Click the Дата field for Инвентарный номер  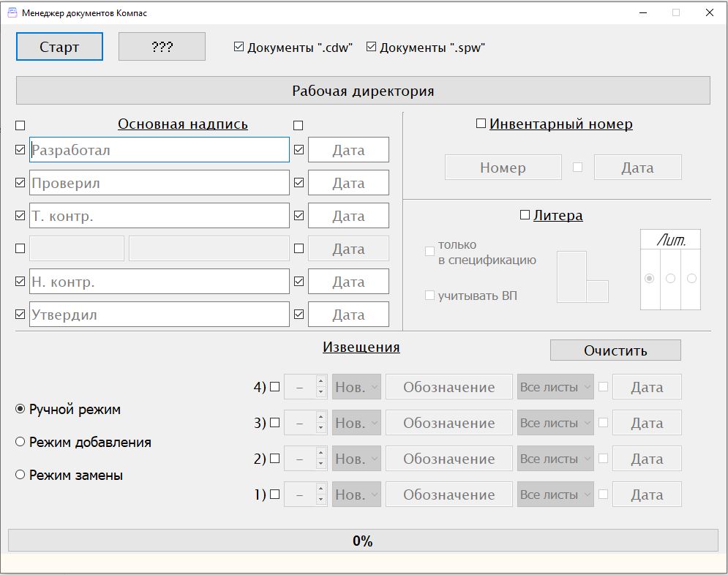[x=637, y=167]
